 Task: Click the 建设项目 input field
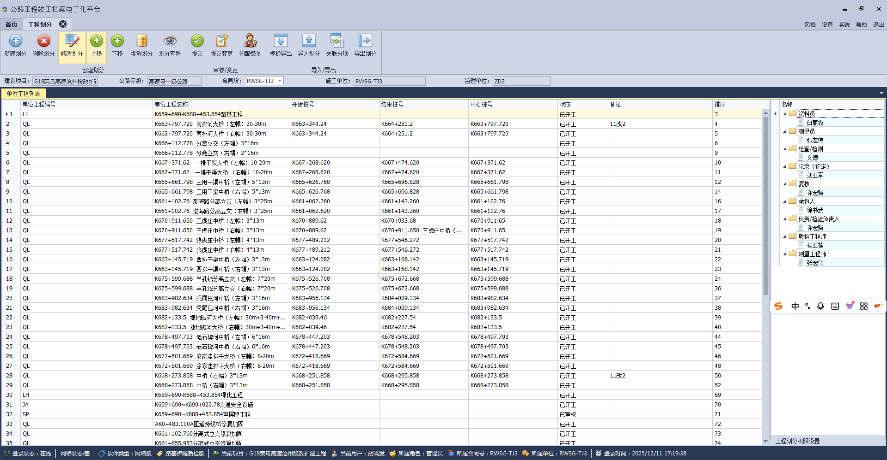pyautogui.click(x=67, y=80)
